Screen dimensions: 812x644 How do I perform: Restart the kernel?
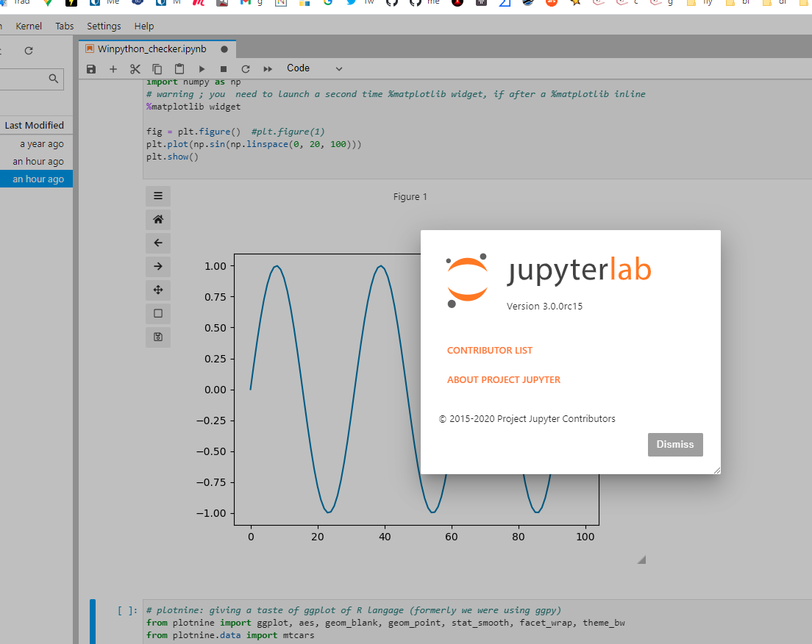246,68
